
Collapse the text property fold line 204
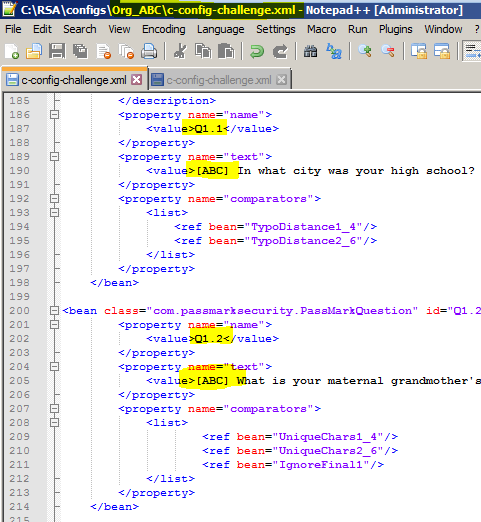(54, 367)
